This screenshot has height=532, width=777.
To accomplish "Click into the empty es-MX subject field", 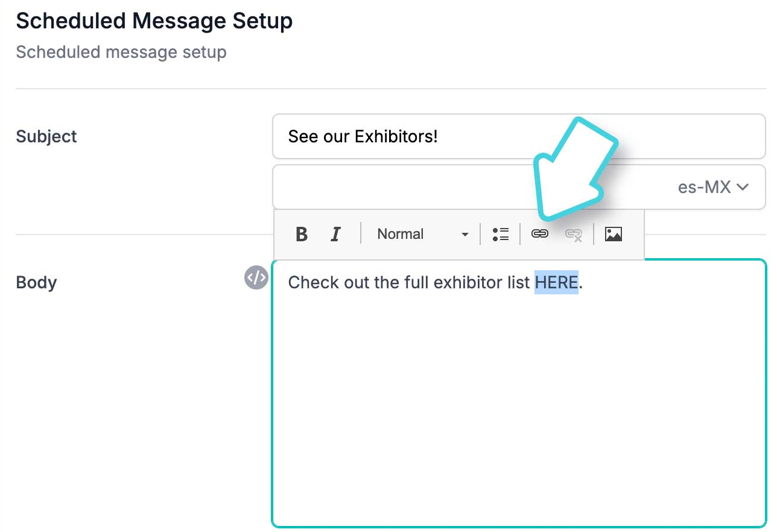I will [x=471, y=187].
